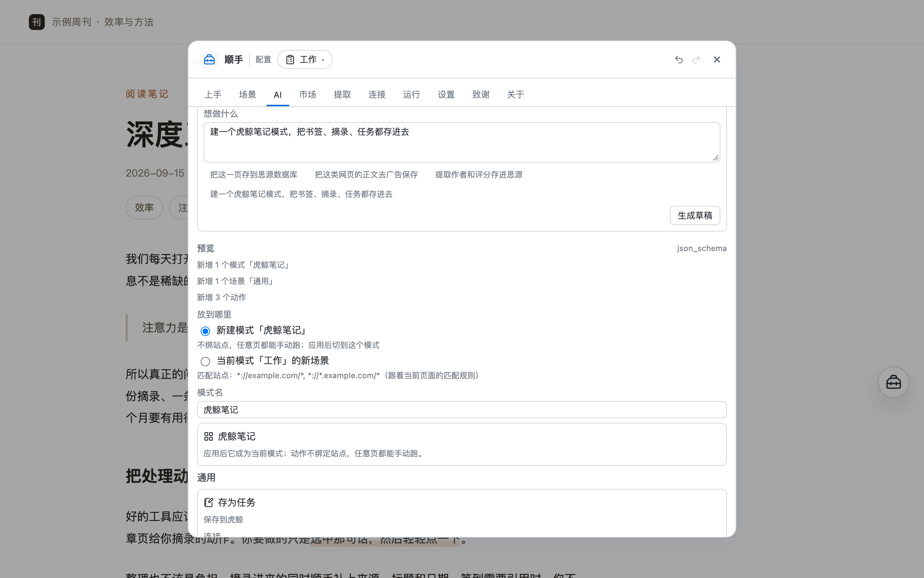Pick suggestion 提取作者和评分存进思源

(479, 175)
